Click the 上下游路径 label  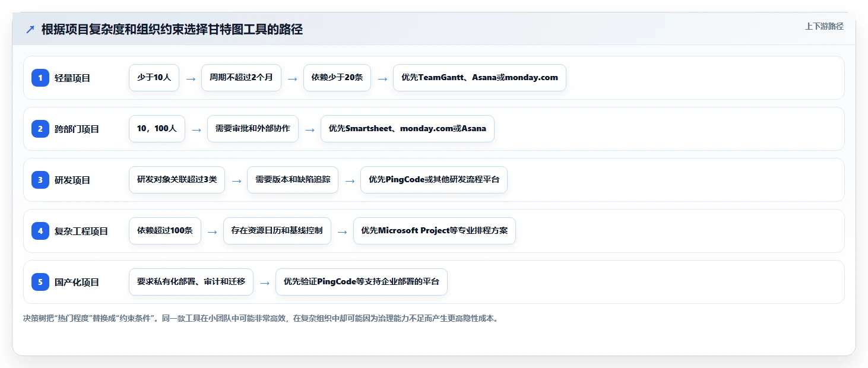pyautogui.click(x=824, y=26)
